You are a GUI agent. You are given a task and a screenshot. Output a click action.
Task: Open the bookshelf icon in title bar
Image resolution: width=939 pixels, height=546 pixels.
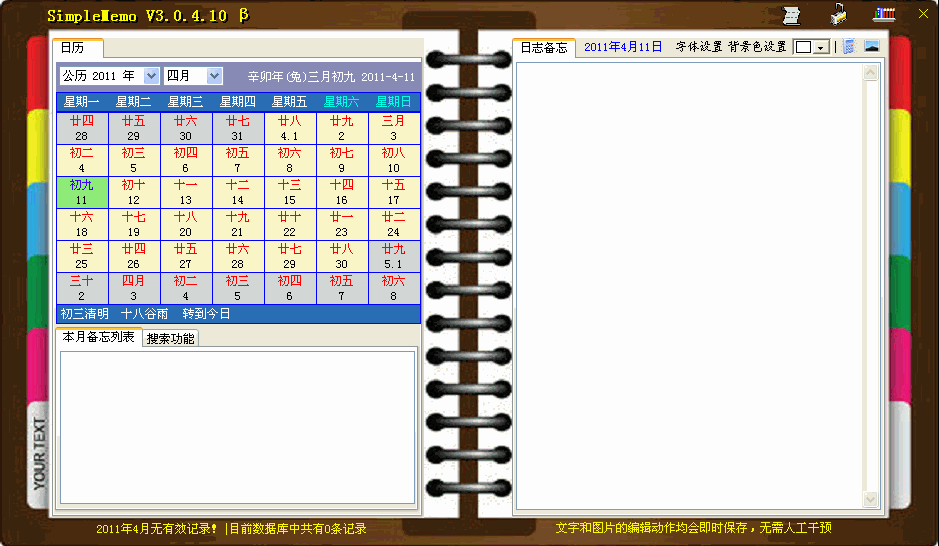pos(884,14)
